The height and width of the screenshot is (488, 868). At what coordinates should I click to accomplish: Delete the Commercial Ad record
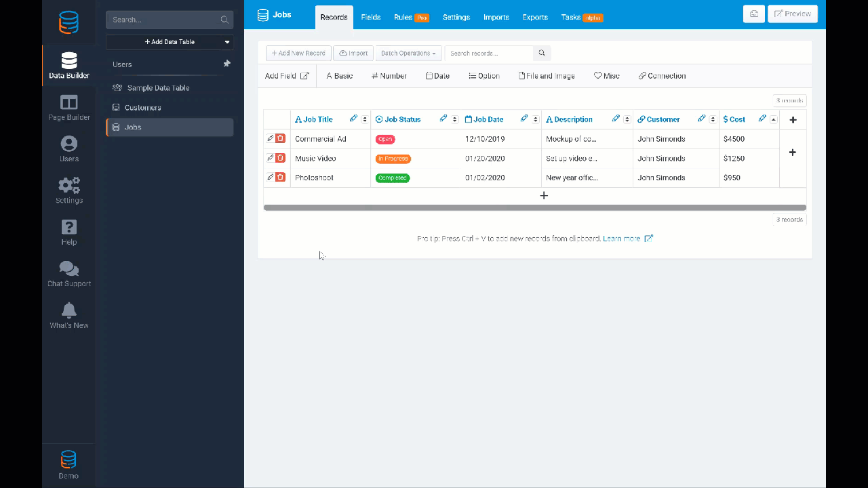point(280,138)
